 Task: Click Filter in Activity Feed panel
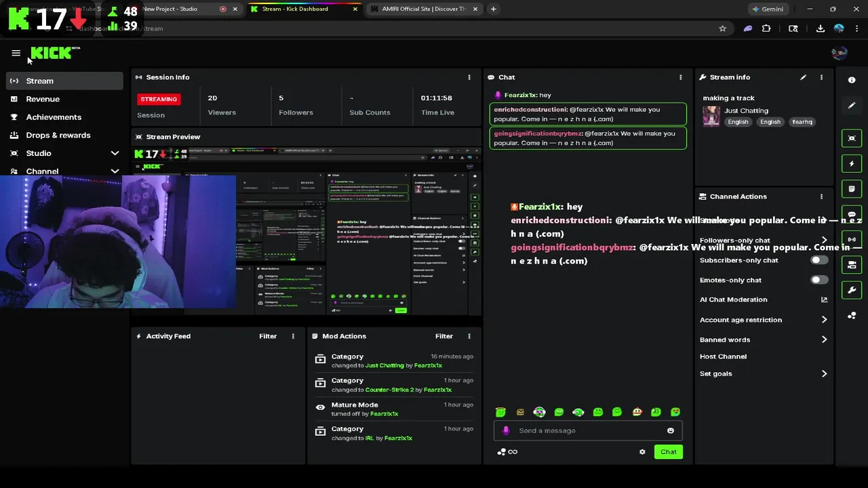(268, 336)
